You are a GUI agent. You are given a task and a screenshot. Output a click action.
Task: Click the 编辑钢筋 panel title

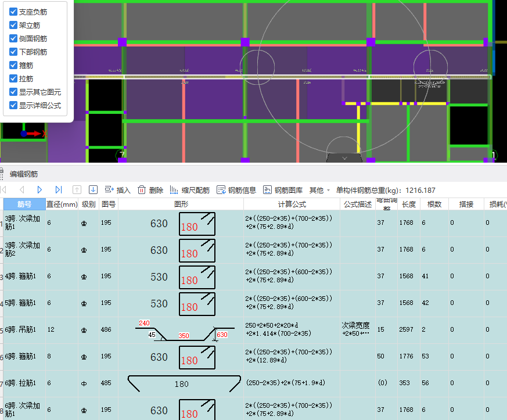point(24,174)
